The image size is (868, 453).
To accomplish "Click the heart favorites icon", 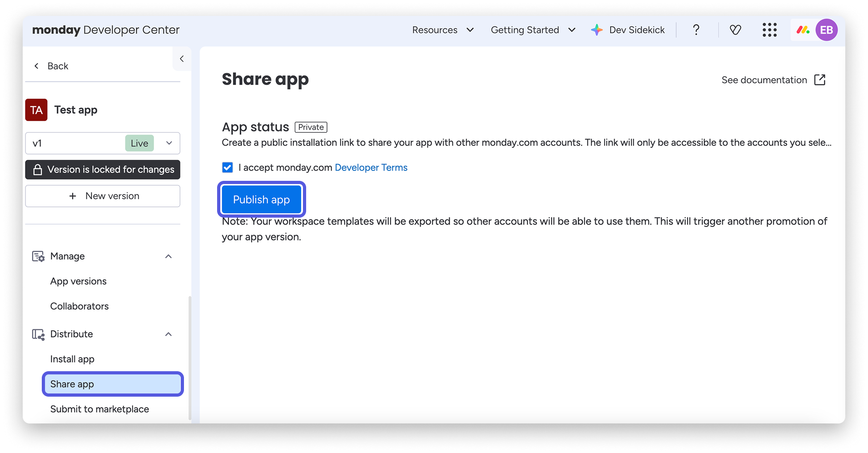I will 735,30.
